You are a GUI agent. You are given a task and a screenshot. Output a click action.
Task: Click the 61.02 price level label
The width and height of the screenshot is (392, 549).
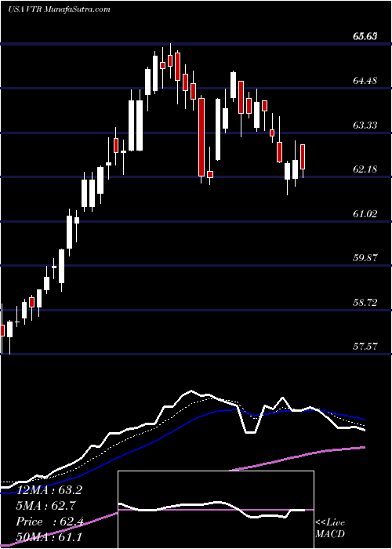click(365, 214)
